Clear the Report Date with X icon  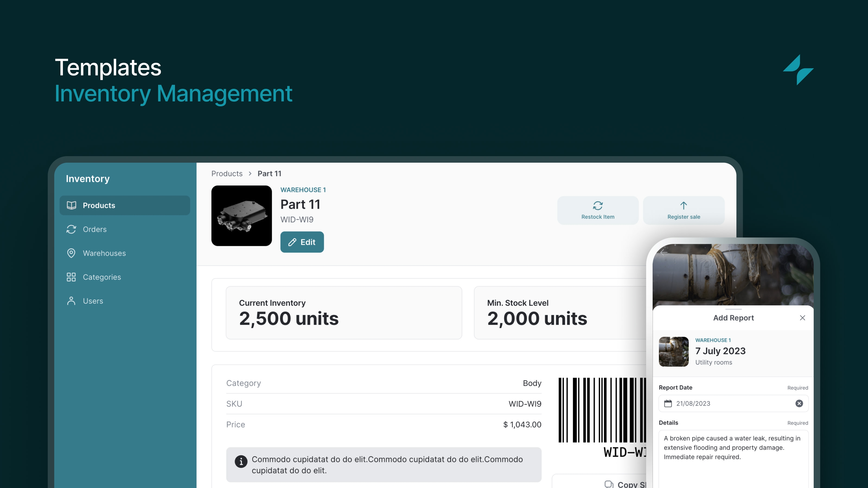(799, 403)
